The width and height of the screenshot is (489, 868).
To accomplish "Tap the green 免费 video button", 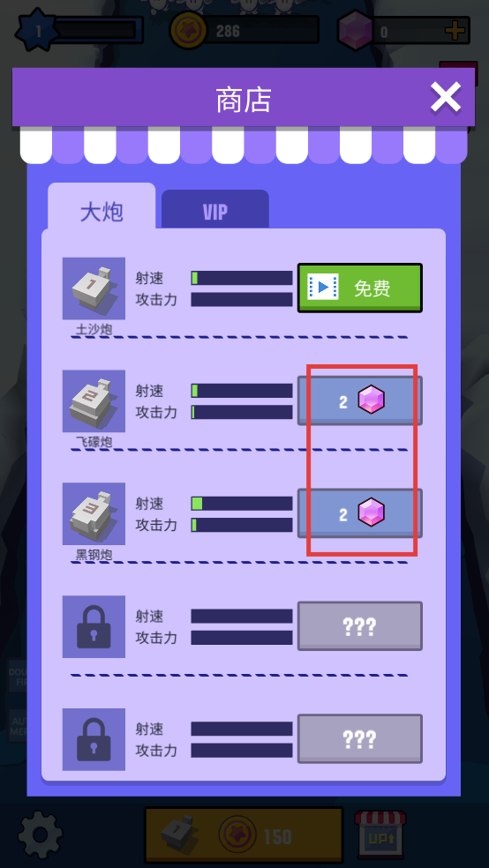I will coord(360,288).
